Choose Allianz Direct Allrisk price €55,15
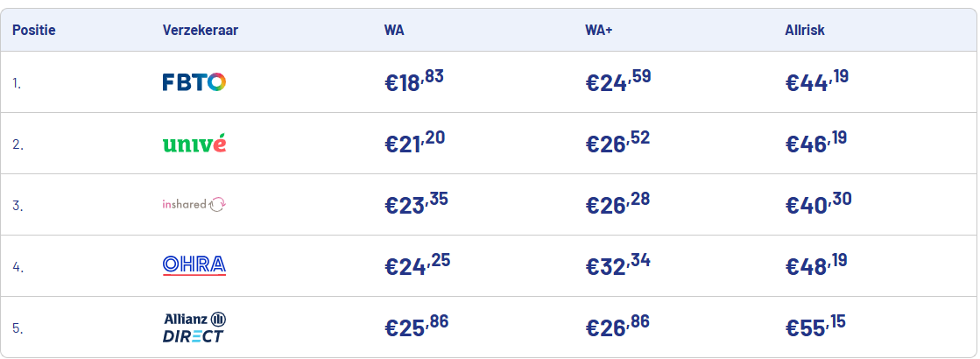980x359 pixels. [815, 327]
